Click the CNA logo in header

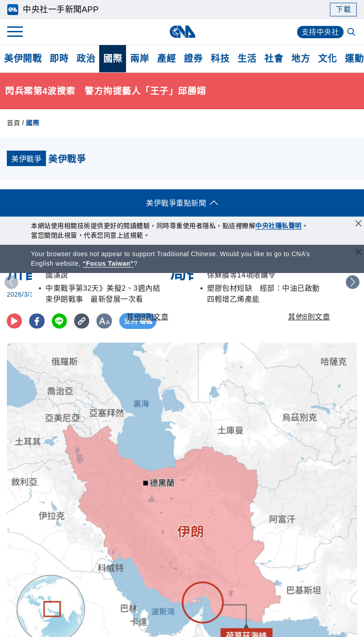[182, 32]
